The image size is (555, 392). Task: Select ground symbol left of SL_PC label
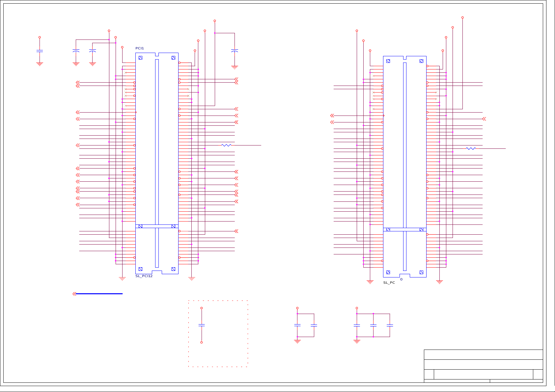(370, 282)
